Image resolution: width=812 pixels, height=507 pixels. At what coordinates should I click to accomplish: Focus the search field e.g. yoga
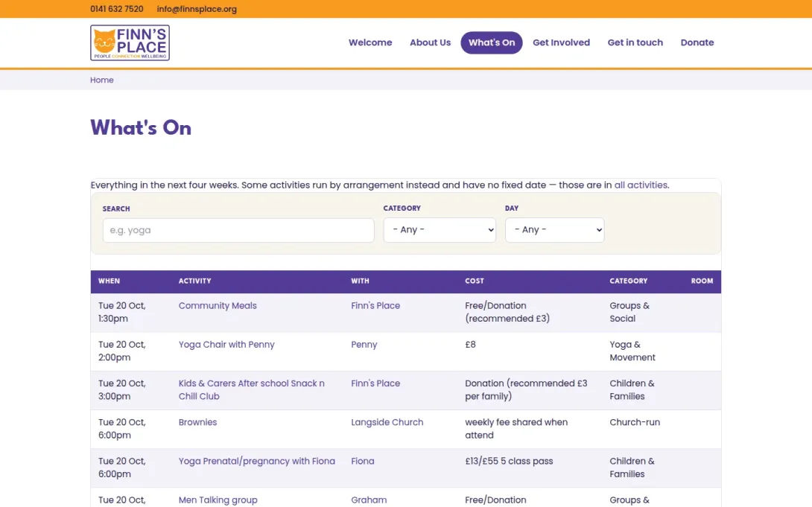pyautogui.click(x=238, y=230)
